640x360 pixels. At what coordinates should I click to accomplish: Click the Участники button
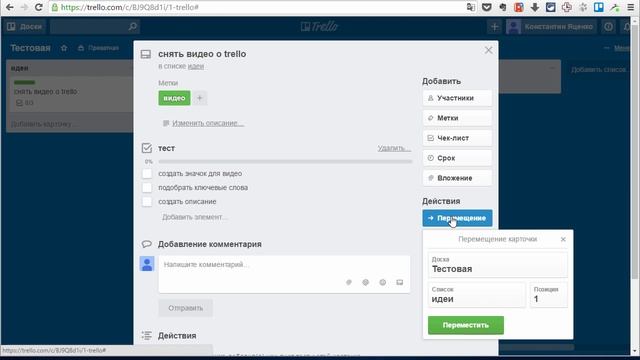coord(457,98)
